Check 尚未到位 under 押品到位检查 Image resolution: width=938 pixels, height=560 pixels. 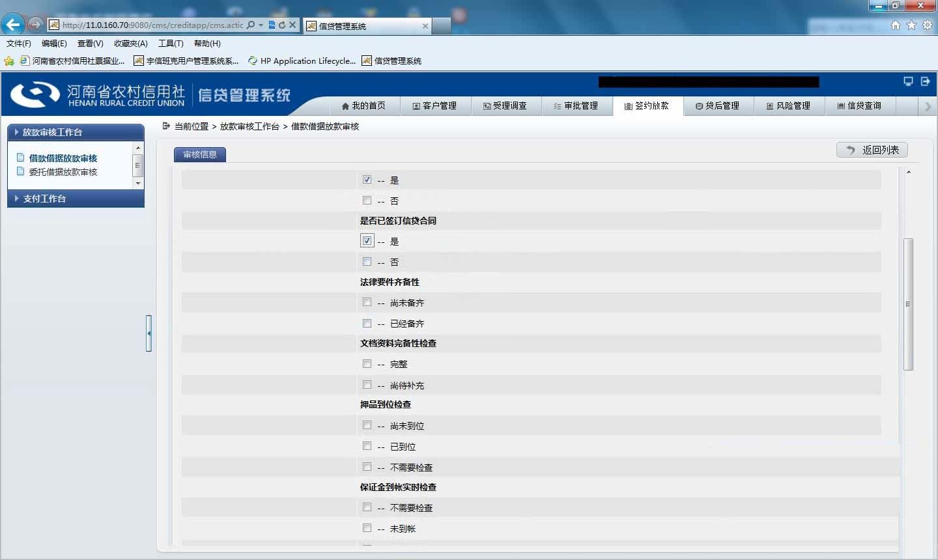click(367, 425)
